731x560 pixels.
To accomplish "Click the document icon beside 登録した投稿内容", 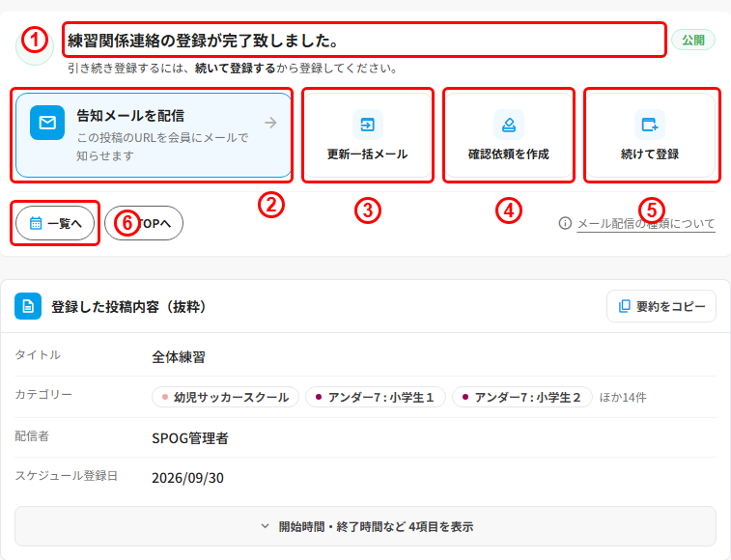I will (28, 306).
